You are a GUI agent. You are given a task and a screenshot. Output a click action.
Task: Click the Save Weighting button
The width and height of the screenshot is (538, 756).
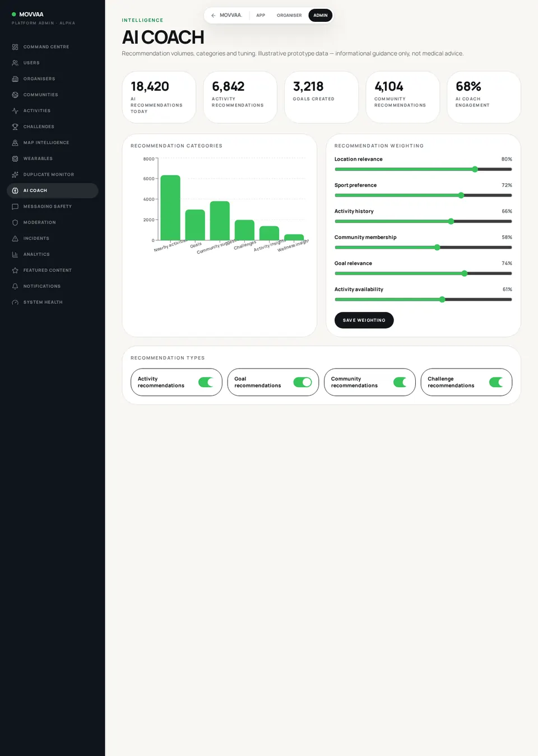coord(364,320)
